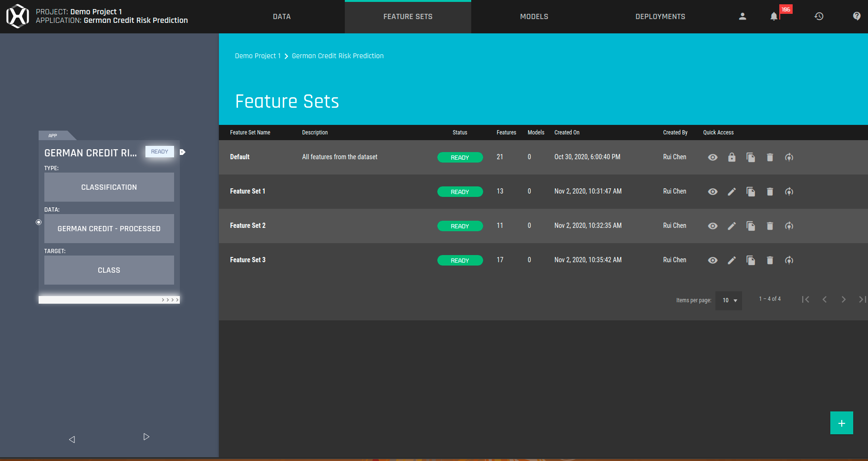868x461 pixels.
Task: Show Feature Set 2 with the eye icon
Action: coord(713,225)
